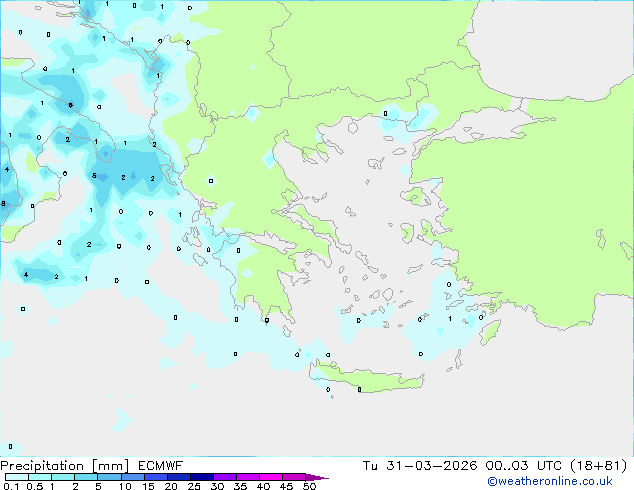Click the "45" legend scale label
This screenshot has width=634, height=490.
[286, 486]
